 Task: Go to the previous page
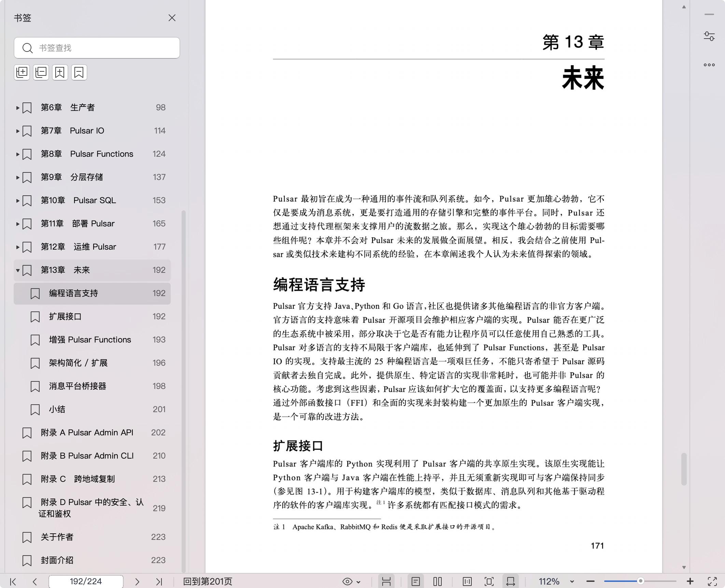(35, 582)
